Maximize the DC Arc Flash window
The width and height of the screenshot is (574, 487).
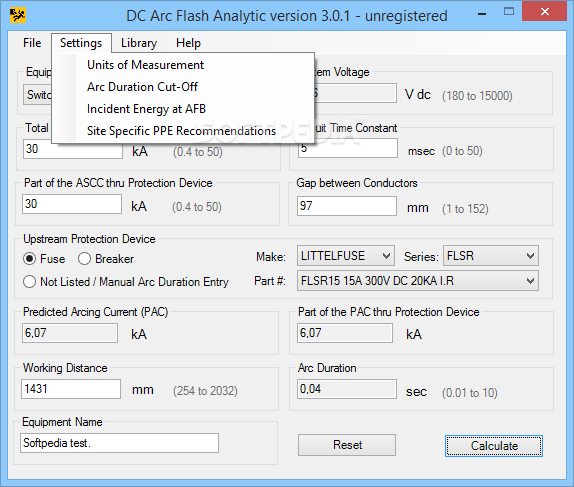[509, 12]
